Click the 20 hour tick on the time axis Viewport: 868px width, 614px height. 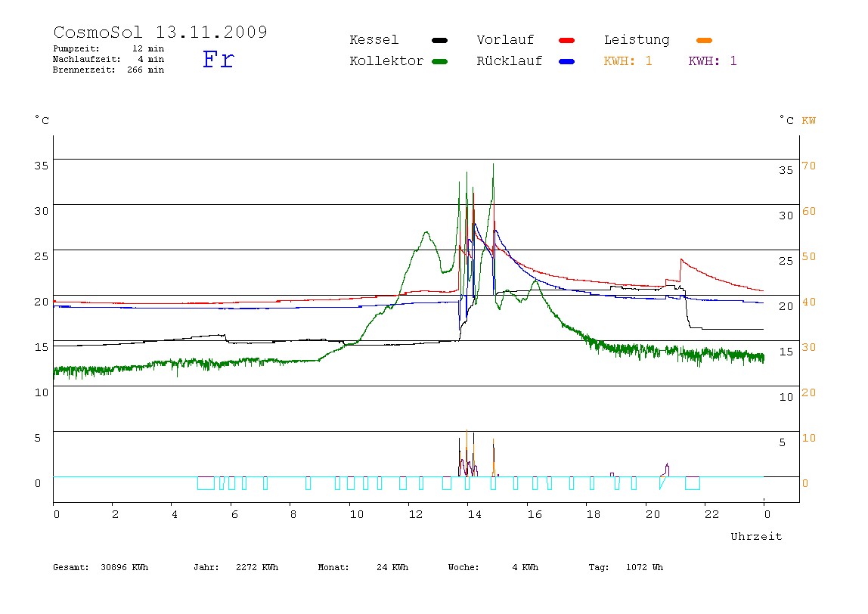pos(653,514)
